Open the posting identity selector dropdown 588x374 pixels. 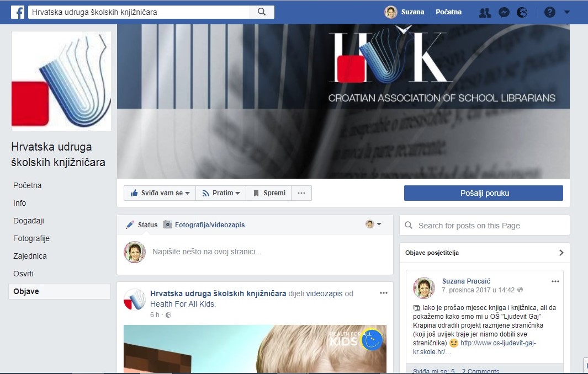click(373, 225)
